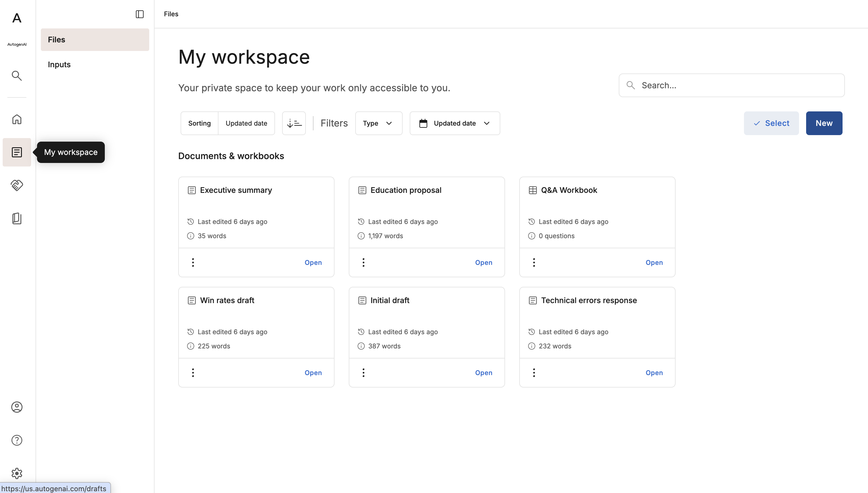Viewport: 868px width, 493px height.
Task: Select the Inputs menu item
Action: (95, 64)
